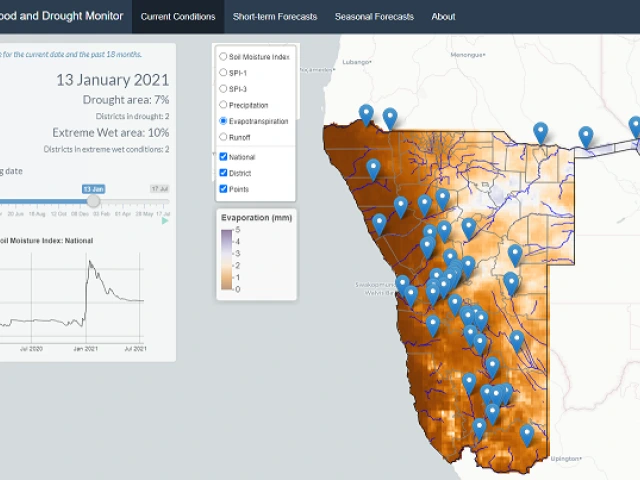Image resolution: width=640 pixels, height=480 pixels.
Task: Toggle the District overlay checkbox
Action: point(223,173)
